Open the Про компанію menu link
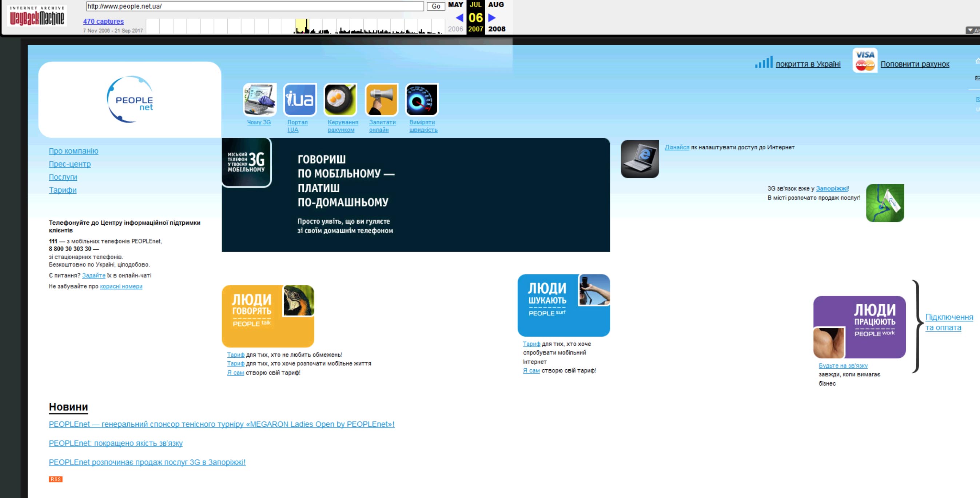The width and height of the screenshot is (980, 498). click(73, 151)
